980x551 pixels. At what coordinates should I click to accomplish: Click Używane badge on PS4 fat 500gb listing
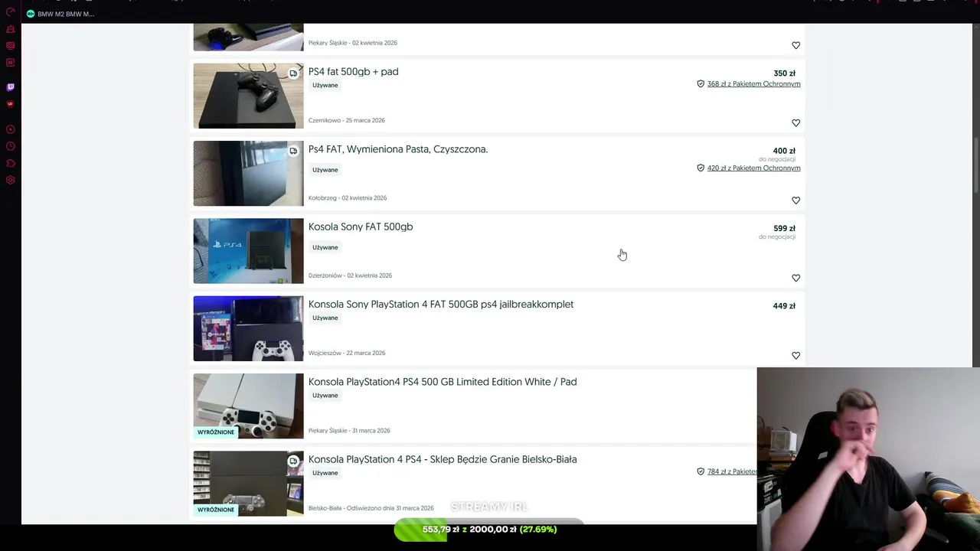click(325, 85)
